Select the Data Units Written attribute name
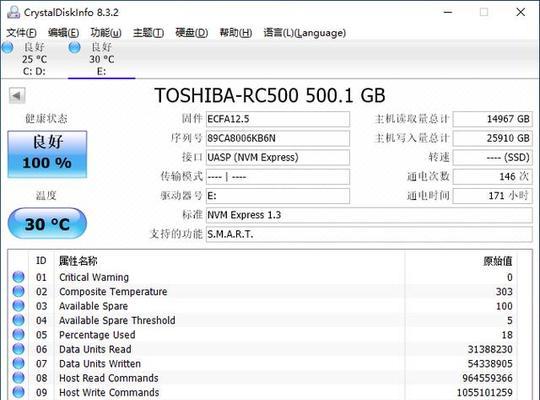Screen dimensions: 540x400 (x=100, y=364)
